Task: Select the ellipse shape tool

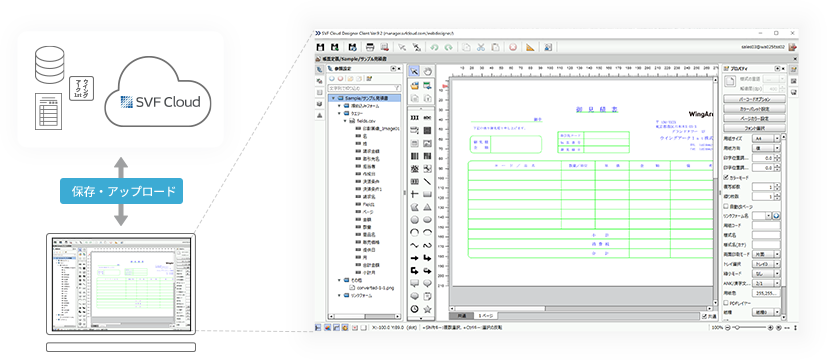Action: tap(428, 220)
